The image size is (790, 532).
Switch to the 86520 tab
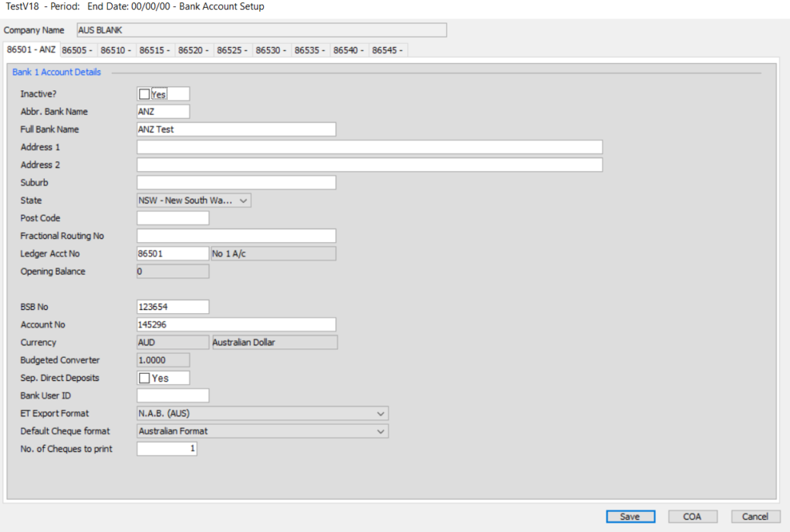pos(194,49)
